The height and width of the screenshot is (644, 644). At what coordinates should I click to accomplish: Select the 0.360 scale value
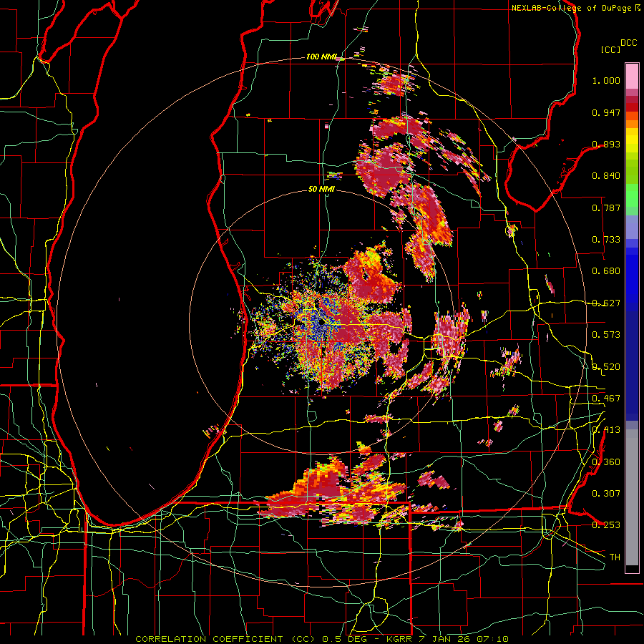point(606,462)
